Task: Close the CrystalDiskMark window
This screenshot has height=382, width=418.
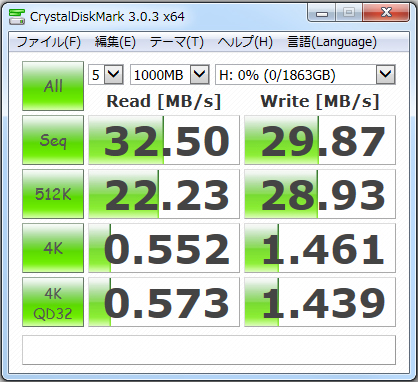Action: (x=386, y=13)
